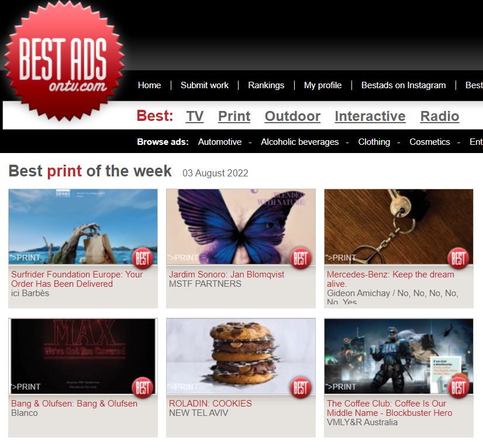The width and height of the screenshot is (483, 448).
Task: Open ROLADIN: COOKIES title link
Action: (211, 404)
